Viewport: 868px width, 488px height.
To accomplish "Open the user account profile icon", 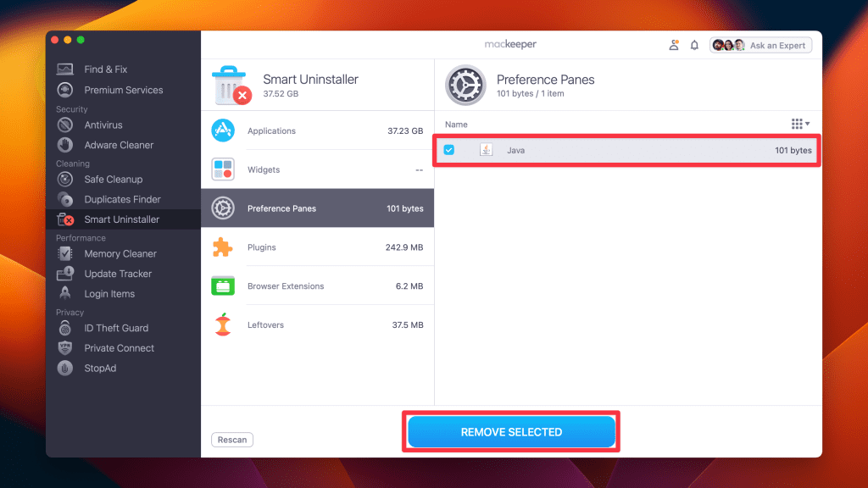I will (674, 46).
